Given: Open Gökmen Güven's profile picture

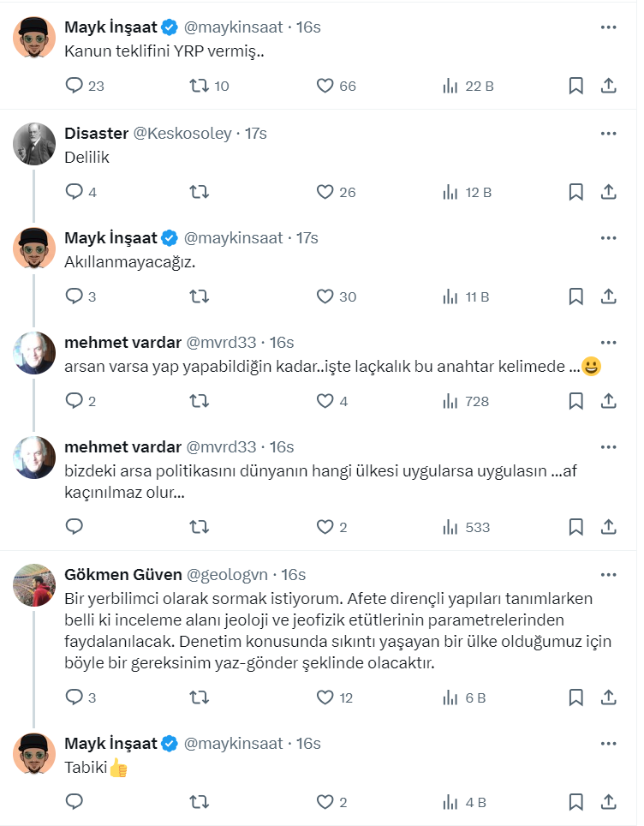Looking at the screenshot, I should [34, 585].
